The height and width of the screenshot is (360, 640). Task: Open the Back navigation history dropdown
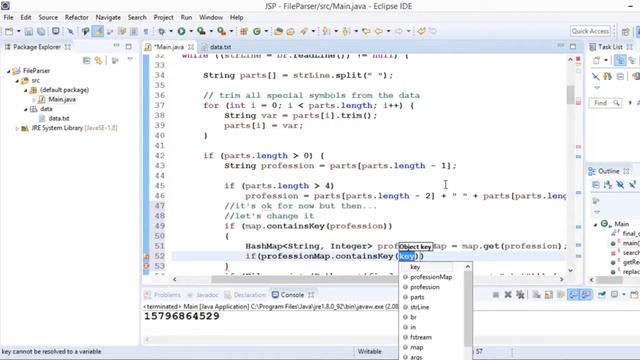pyautogui.click(x=388, y=31)
